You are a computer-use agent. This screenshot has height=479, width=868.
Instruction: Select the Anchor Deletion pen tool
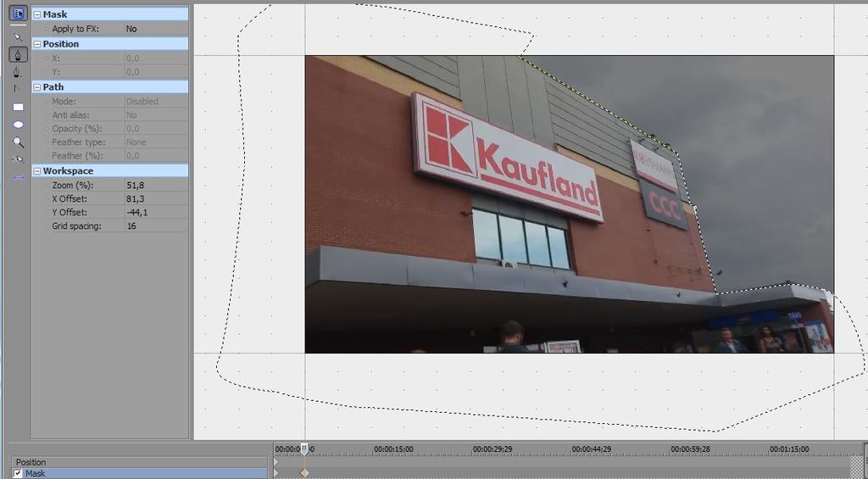(x=19, y=72)
